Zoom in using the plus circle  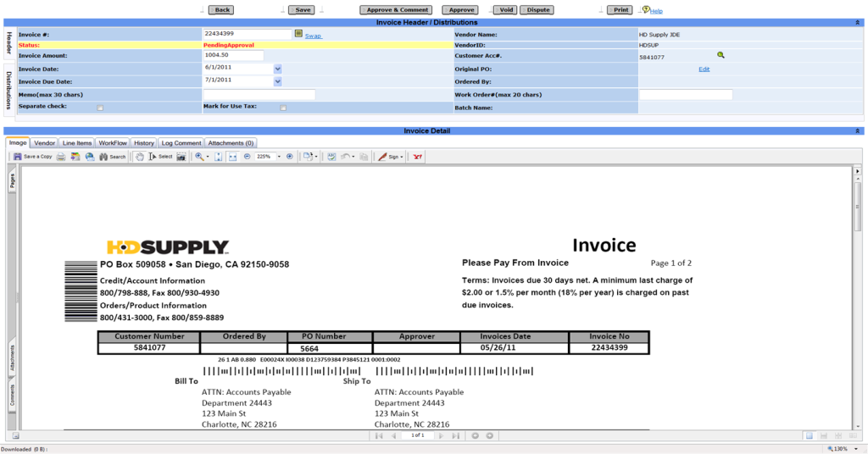pyautogui.click(x=290, y=157)
